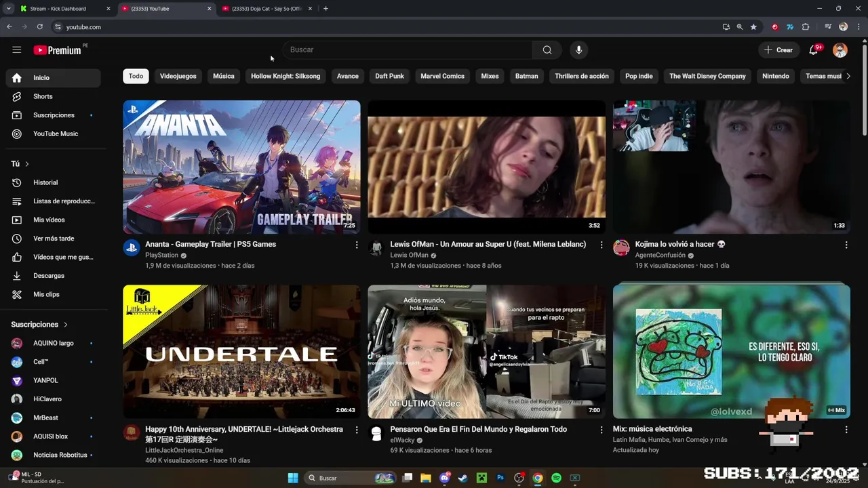Play the Undertale orchestra thumbnail
This screenshot has height=488, width=868.
click(x=241, y=352)
